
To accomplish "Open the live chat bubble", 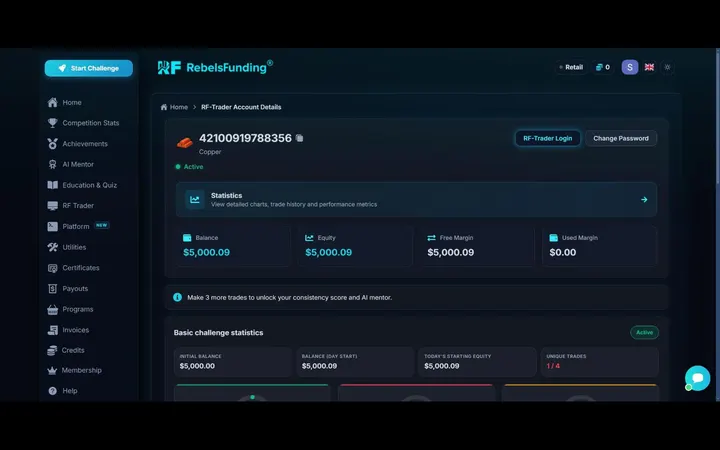I will [x=698, y=378].
